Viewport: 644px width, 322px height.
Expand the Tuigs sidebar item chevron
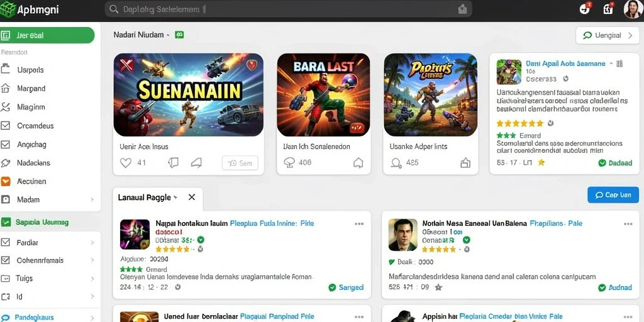click(92, 278)
